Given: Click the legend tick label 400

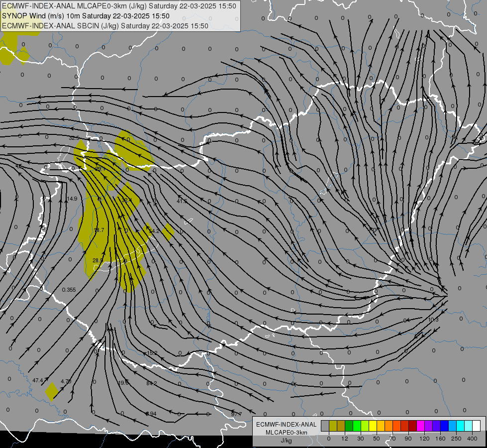Looking at the screenshot, I should point(472,439).
